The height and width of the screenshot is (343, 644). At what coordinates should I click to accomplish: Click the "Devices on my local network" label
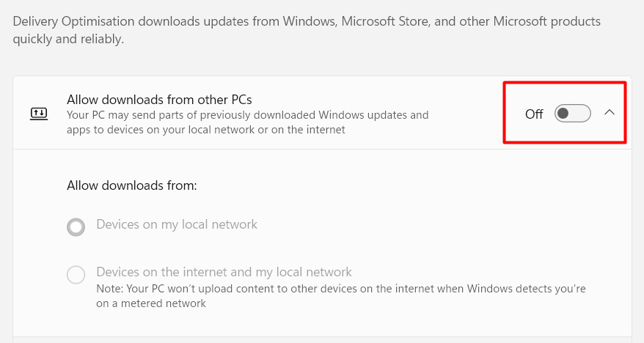tap(177, 224)
